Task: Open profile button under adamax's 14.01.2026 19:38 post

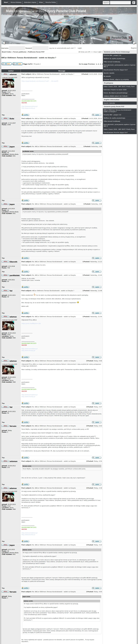Action: [25, 115]
